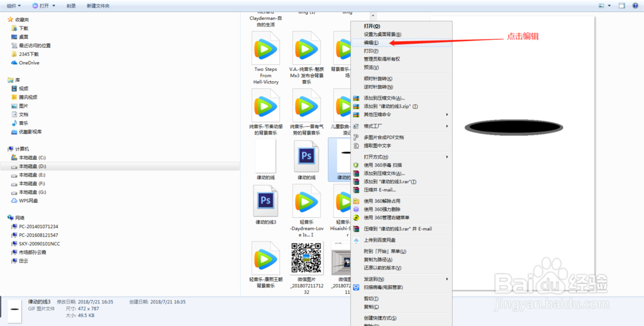
Task: Select the 律动的线3 Photoshop file
Action: pyautogui.click(x=266, y=205)
